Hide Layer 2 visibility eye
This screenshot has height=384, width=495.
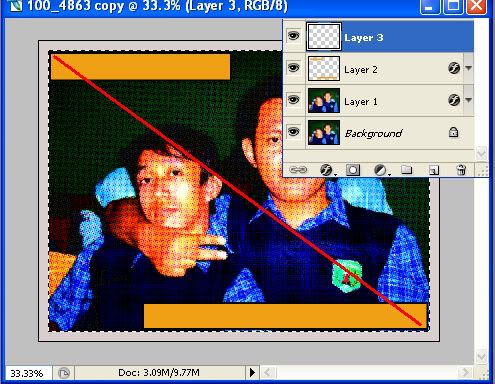click(x=293, y=68)
